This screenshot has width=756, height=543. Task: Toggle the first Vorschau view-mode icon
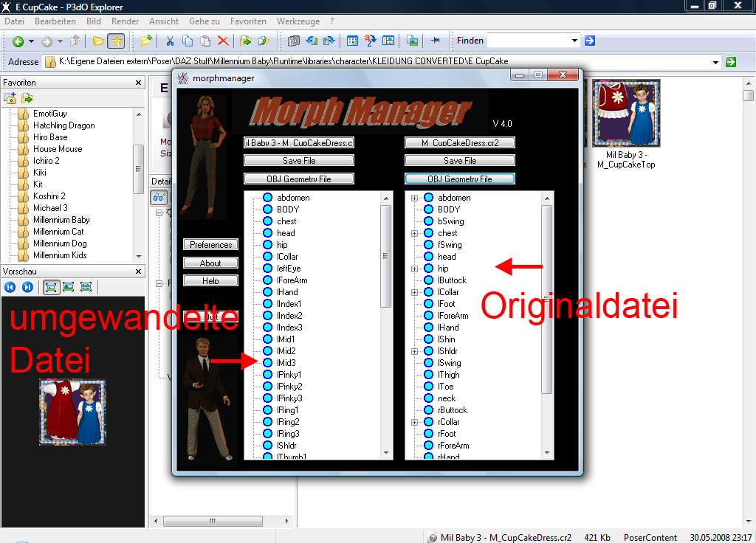[51, 287]
